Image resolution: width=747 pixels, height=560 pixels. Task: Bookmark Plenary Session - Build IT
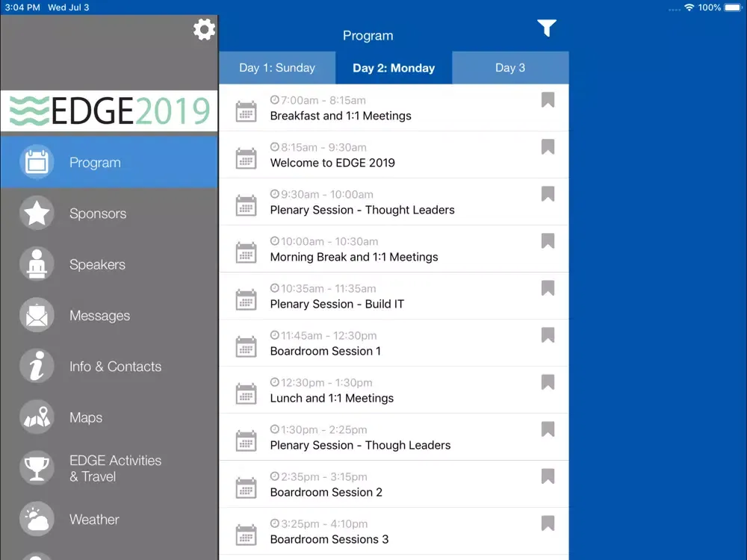pyautogui.click(x=548, y=288)
